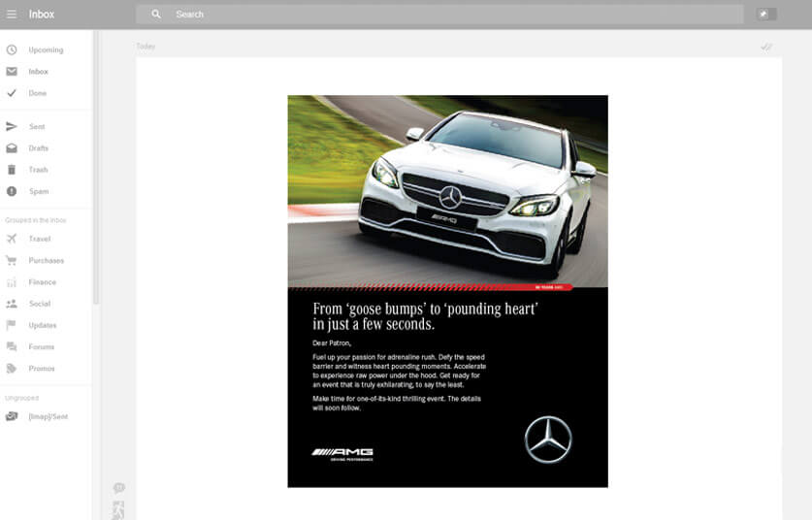Click the Trash bin icon
The width and height of the screenshot is (812, 520).
(12, 170)
